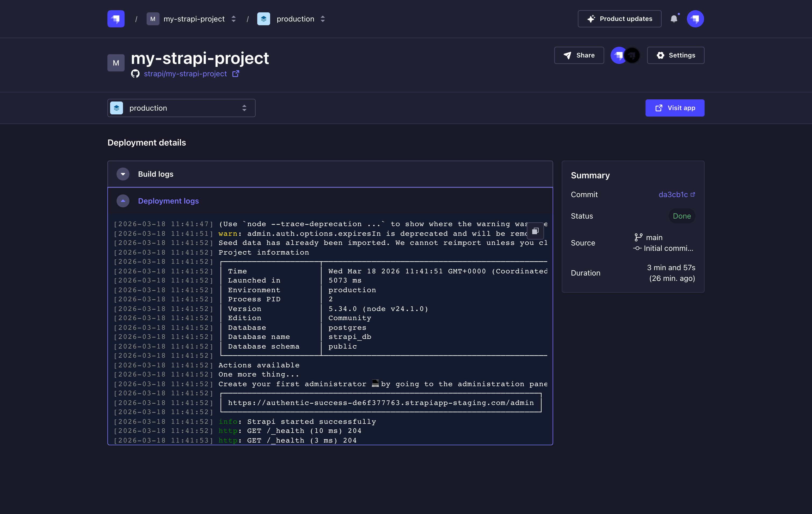Click the environment icon in production dropdown
This screenshot has height=514, width=812.
(x=116, y=108)
